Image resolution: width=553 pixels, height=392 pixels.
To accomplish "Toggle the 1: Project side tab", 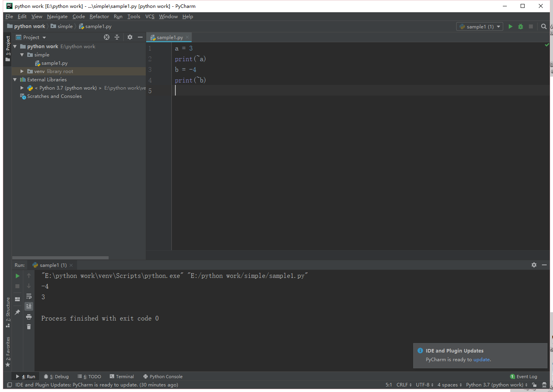I will [8, 49].
